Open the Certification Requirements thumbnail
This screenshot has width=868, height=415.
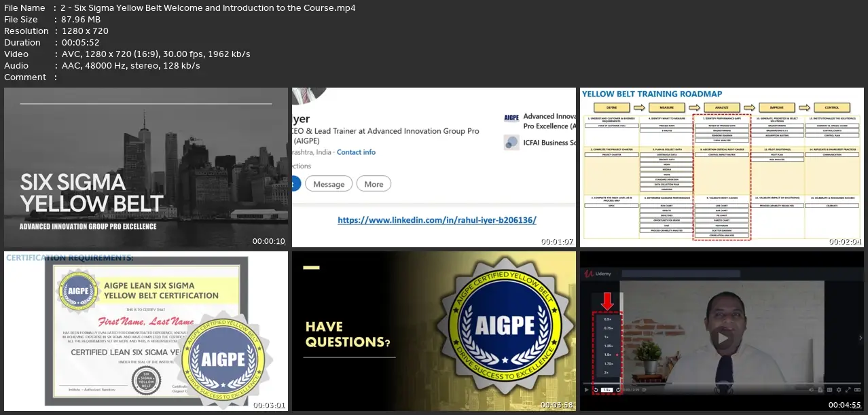point(146,331)
